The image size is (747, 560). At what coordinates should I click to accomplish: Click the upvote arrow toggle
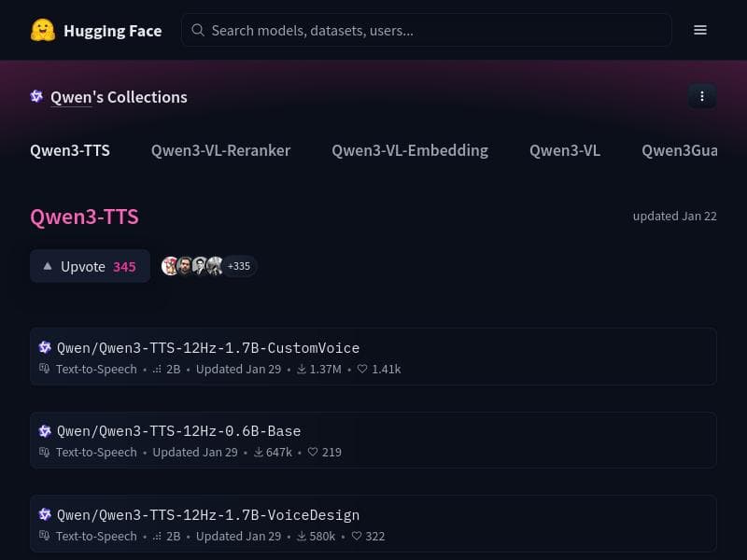coord(48,266)
